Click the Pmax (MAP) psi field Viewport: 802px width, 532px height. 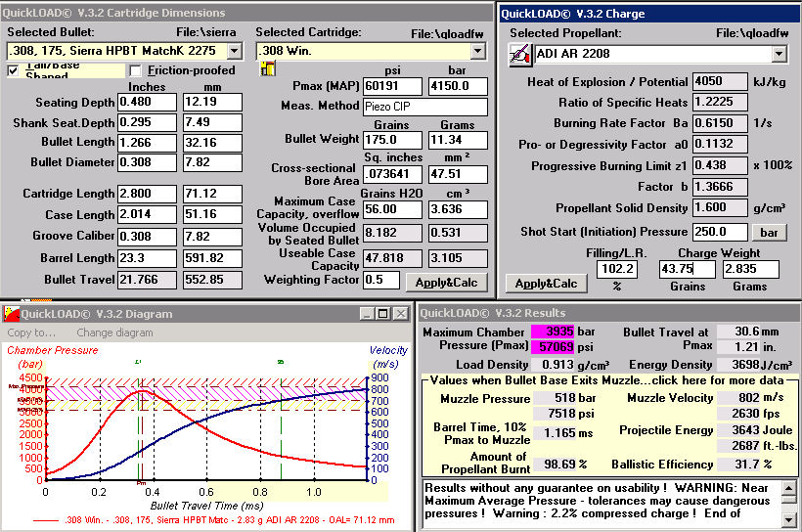pyautogui.click(x=393, y=86)
